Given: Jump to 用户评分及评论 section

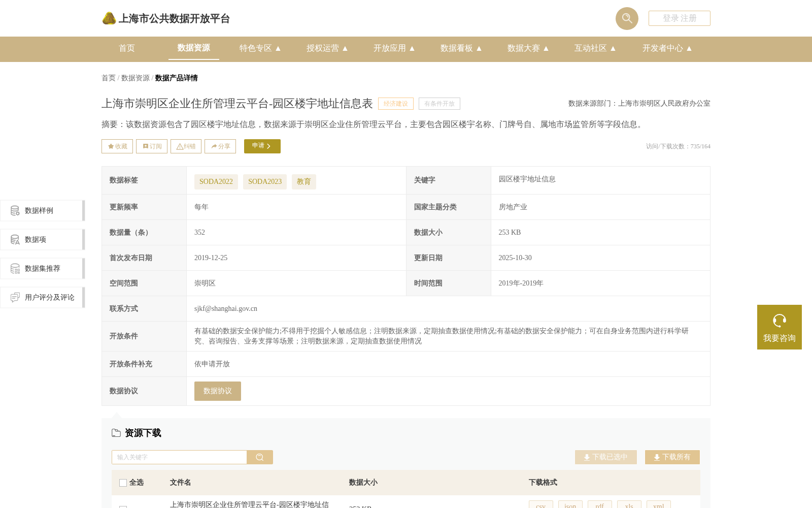Looking at the screenshot, I should 42,297.
